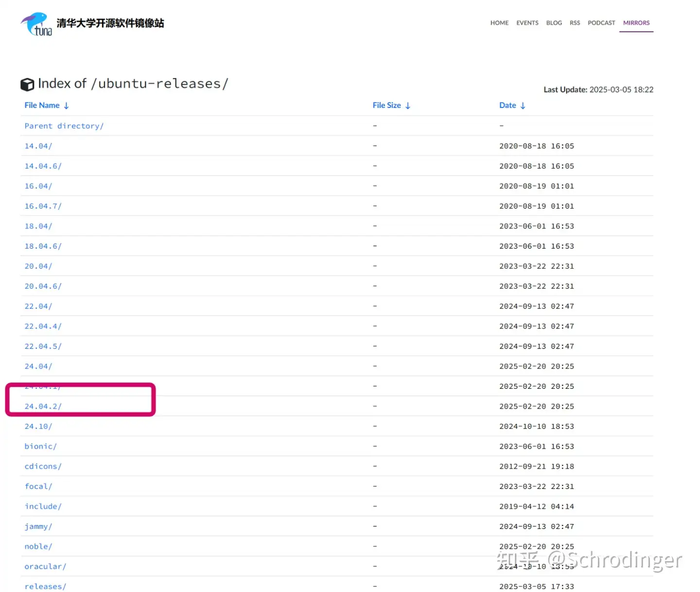Screen dimensions: 700x592
Task: Open the 16.04/ directory
Action: (x=38, y=186)
